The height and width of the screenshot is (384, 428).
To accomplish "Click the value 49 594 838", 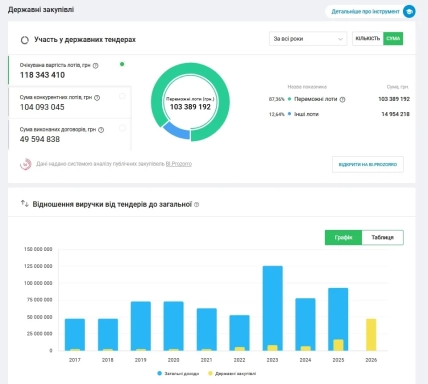I will (40, 139).
